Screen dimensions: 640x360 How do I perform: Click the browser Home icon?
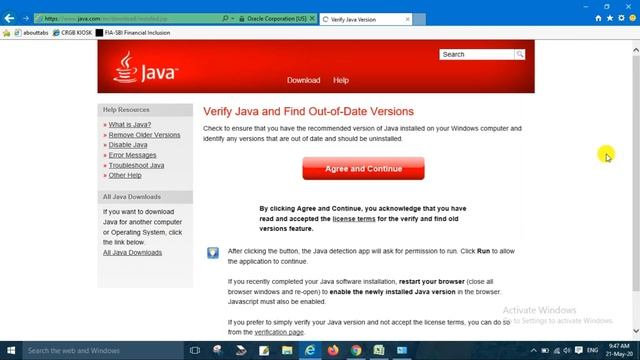(x=598, y=18)
